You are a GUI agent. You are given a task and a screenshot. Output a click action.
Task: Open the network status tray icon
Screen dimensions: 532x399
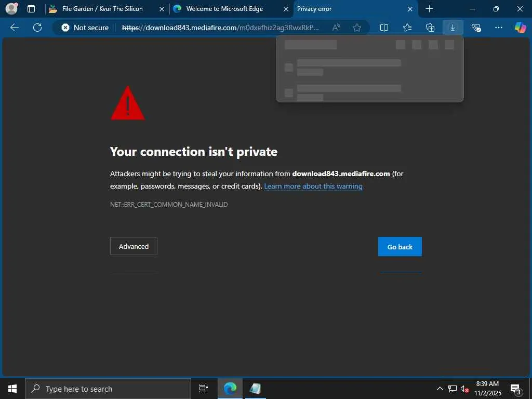pyautogui.click(x=453, y=389)
